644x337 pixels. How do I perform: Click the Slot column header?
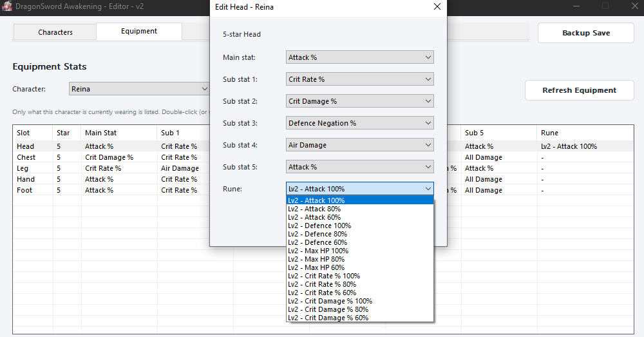(33, 133)
